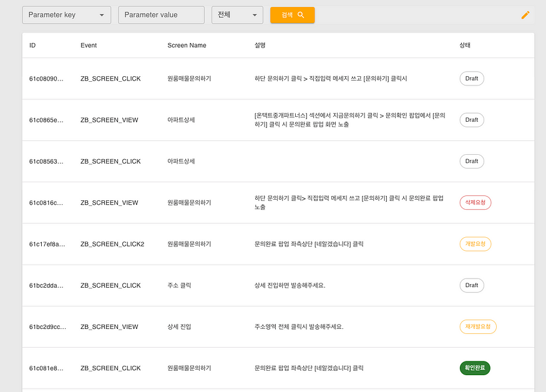Click 원룸매물문의하기 in row 61c0816c

pos(189,203)
